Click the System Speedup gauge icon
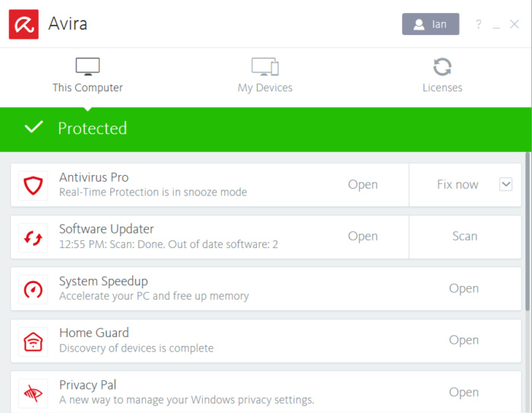Viewport: 532px width, 413px height. pos(33,290)
